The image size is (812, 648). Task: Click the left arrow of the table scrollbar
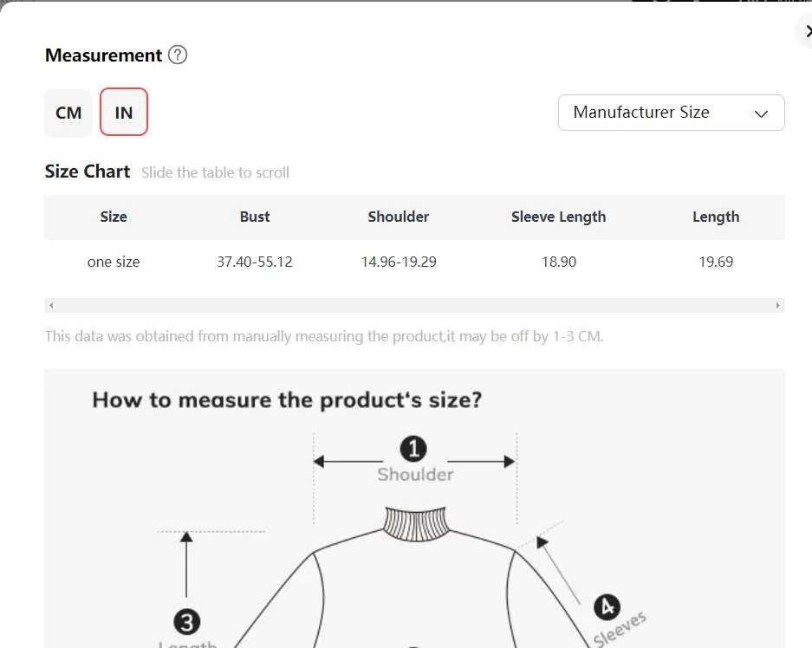tap(51, 306)
